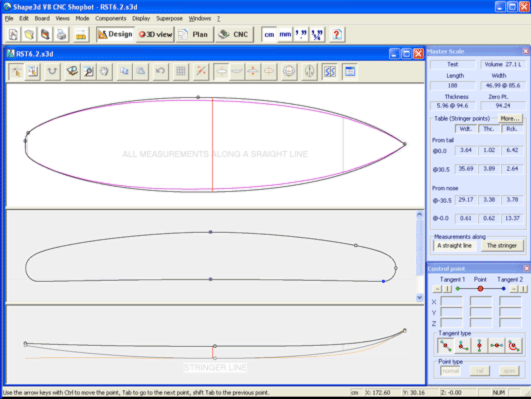
Task: Click the CNC mode button
Action: (x=234, y=35)
